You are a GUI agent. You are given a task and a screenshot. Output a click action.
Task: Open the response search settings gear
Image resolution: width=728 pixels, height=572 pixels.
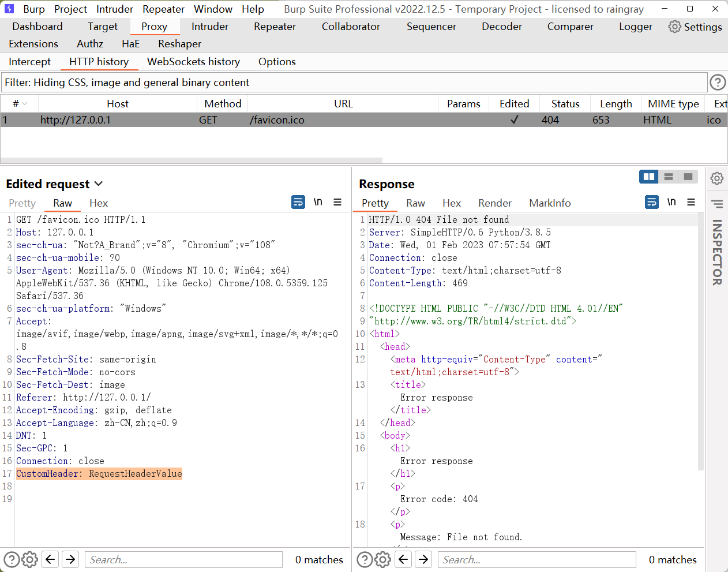point(383,559)
